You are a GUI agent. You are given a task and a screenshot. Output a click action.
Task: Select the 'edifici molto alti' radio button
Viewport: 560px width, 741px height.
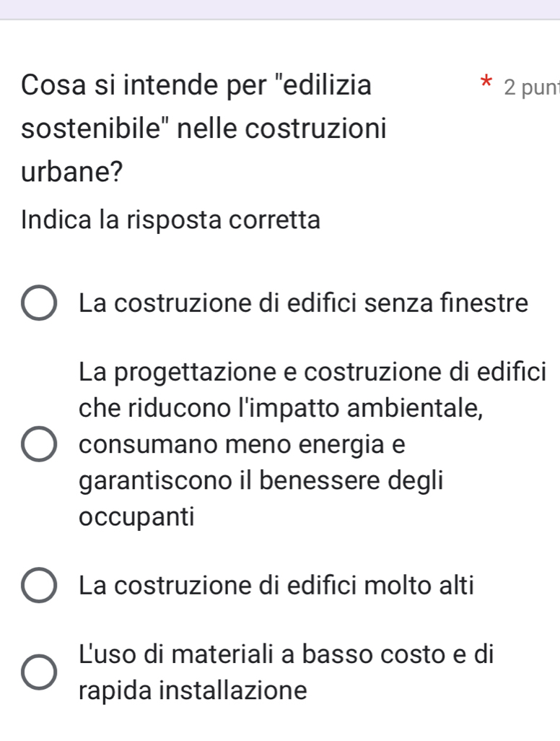point(39,586)
